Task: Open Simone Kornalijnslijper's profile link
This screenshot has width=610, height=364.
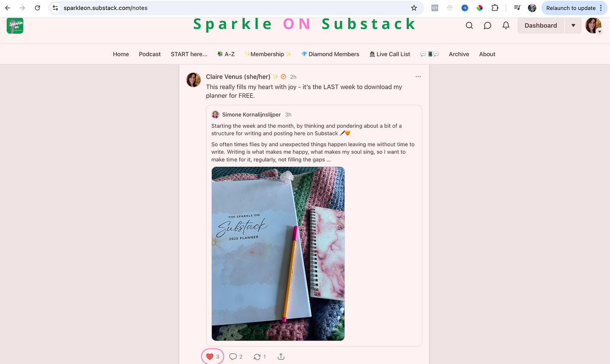Action: point(251,114)
